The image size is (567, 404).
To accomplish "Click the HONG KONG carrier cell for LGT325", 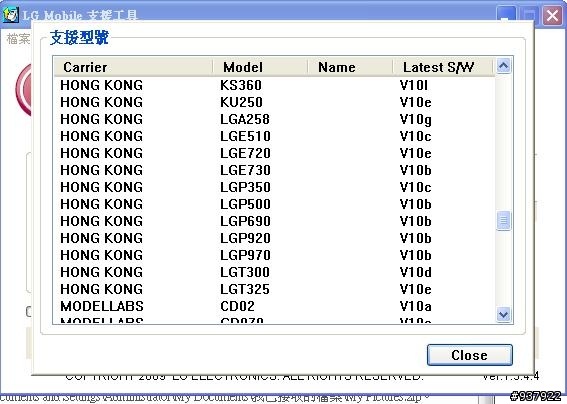I will pos(102,289).
